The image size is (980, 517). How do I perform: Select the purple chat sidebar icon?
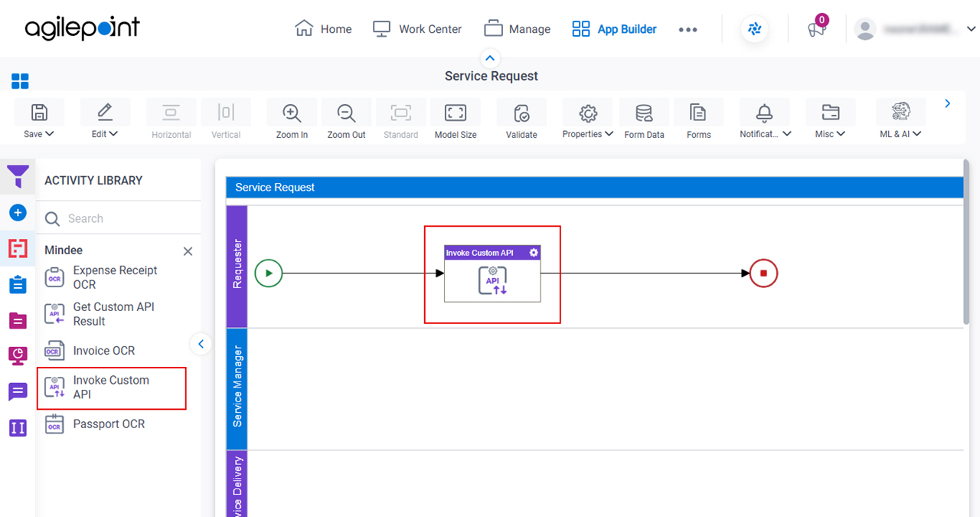18,392
